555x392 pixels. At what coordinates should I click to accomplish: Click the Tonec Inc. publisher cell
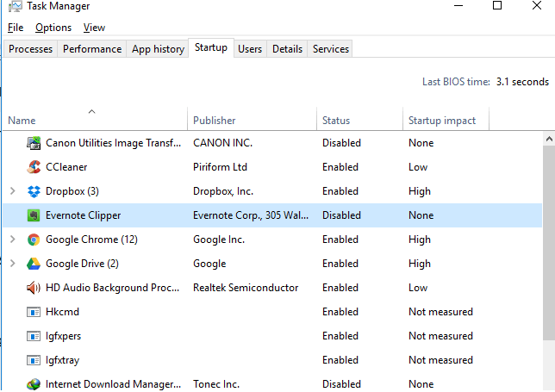click(216, 384)
